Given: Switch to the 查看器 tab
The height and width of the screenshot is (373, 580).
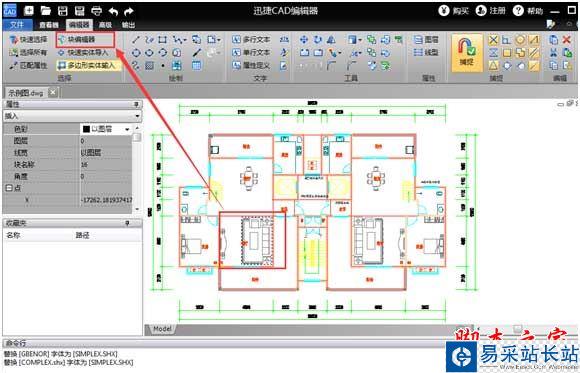Looking at the screenshot, I should [x=49, y=25].
